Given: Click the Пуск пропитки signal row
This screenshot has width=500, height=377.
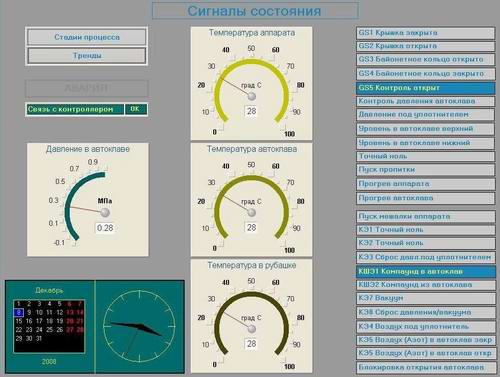Looking at the screenshot, I should 425,170.
